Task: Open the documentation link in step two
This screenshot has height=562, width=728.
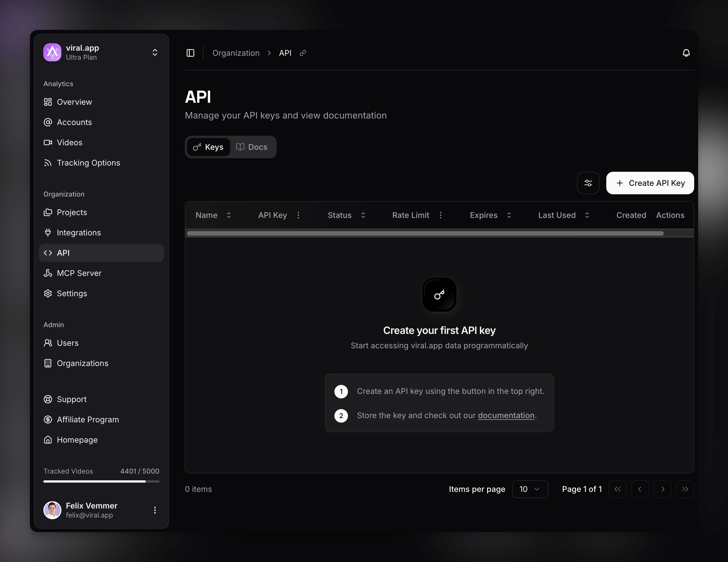Action: click(x=506, y=415)
